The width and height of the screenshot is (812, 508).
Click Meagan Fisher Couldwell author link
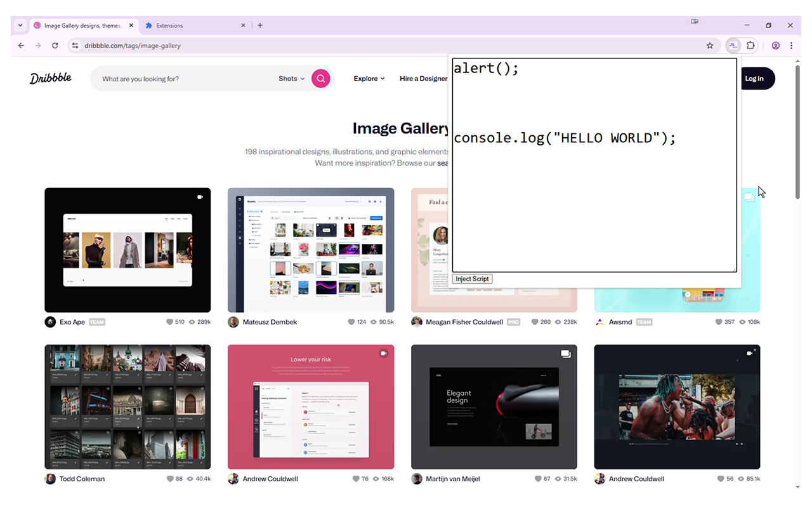coord(464,322)
